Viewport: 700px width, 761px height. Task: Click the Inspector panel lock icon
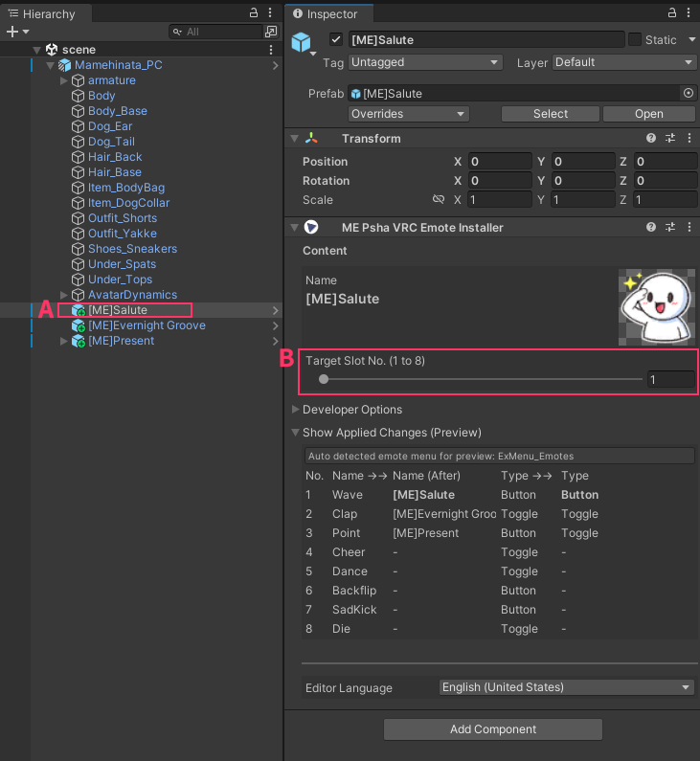coord(670,13)
